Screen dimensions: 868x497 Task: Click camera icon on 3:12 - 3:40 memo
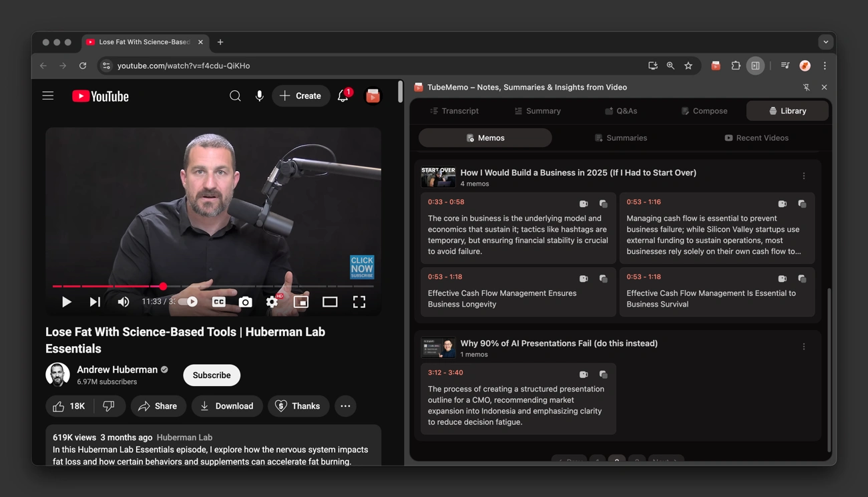pyautogui.click(x=584, y=375)
